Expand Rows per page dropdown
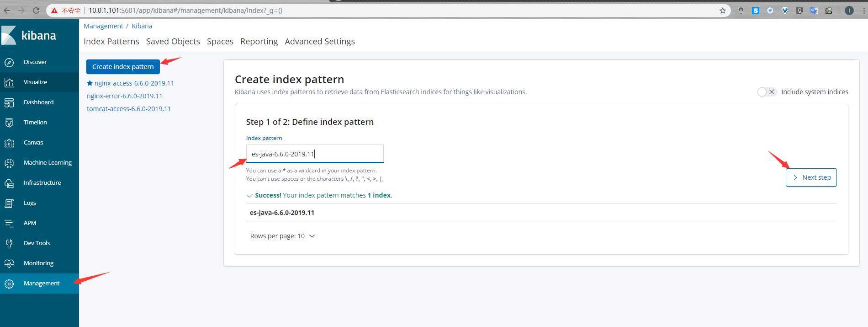 coord(283,236)
